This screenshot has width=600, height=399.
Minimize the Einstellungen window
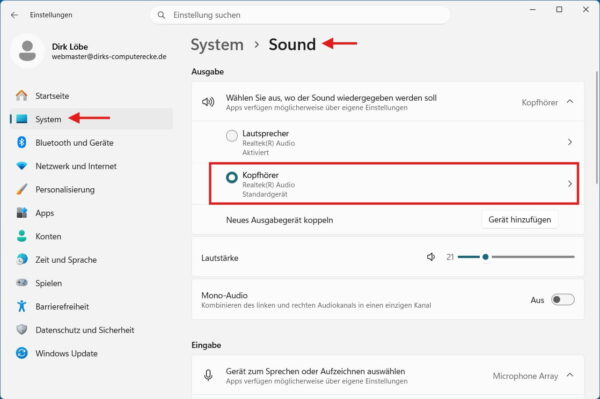pos(532,10)
